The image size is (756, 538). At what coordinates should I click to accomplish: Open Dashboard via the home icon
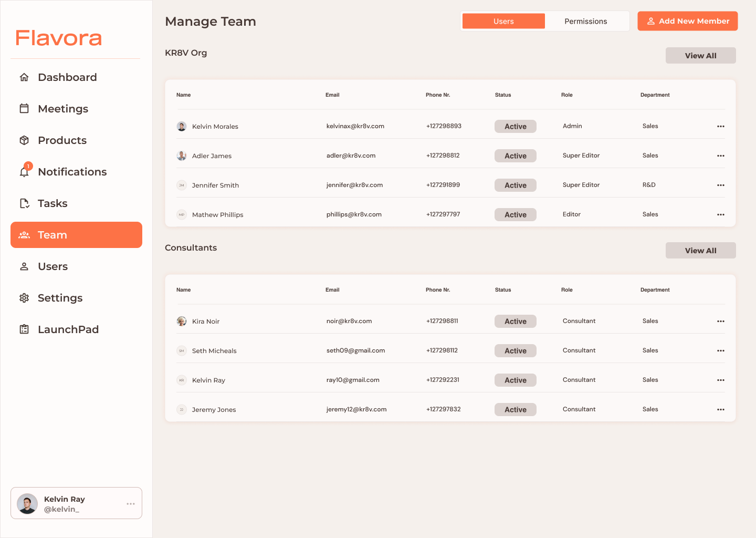[24, 77]
